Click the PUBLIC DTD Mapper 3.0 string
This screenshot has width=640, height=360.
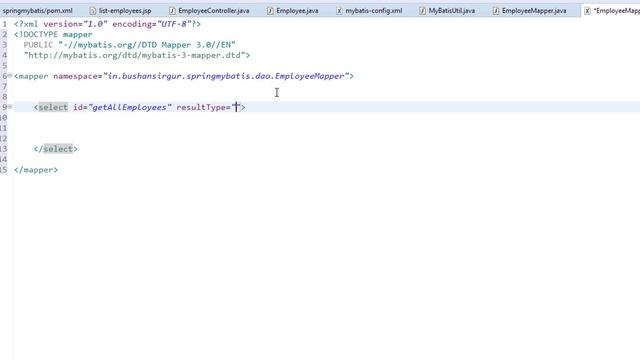147,44
